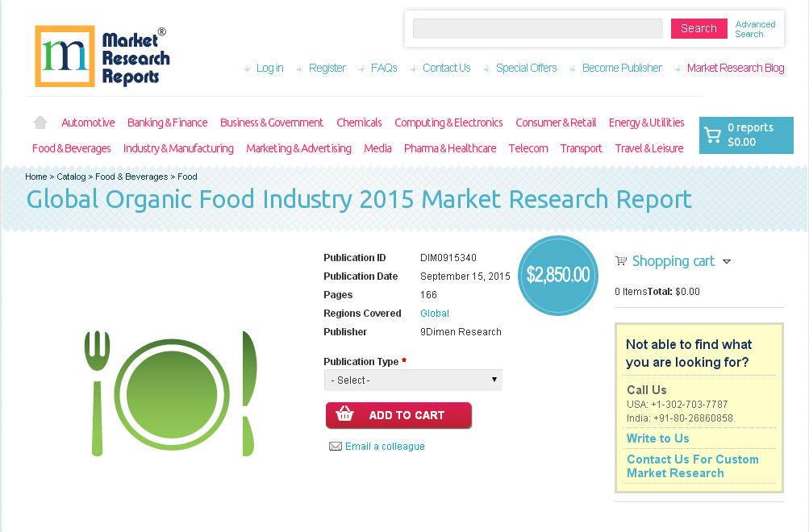Click the Market Research Reports logo
Screen dimensions: 809x532
pos(102,56)
